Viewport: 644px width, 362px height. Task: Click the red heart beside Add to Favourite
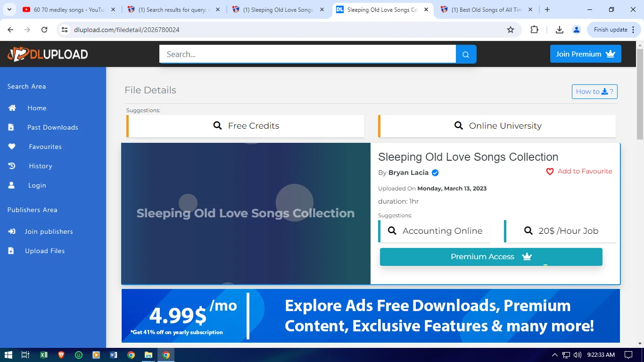click(x=550, y=172)
